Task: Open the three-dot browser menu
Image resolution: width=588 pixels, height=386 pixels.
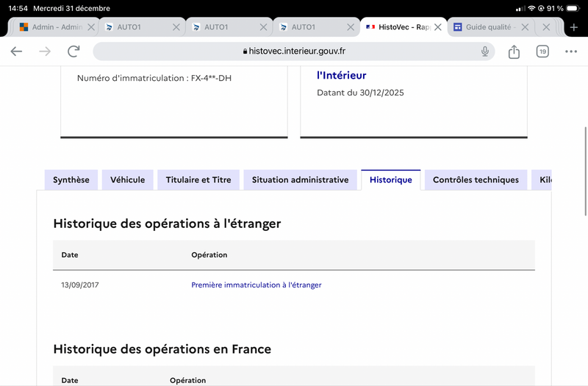Action: click(571, 51)
